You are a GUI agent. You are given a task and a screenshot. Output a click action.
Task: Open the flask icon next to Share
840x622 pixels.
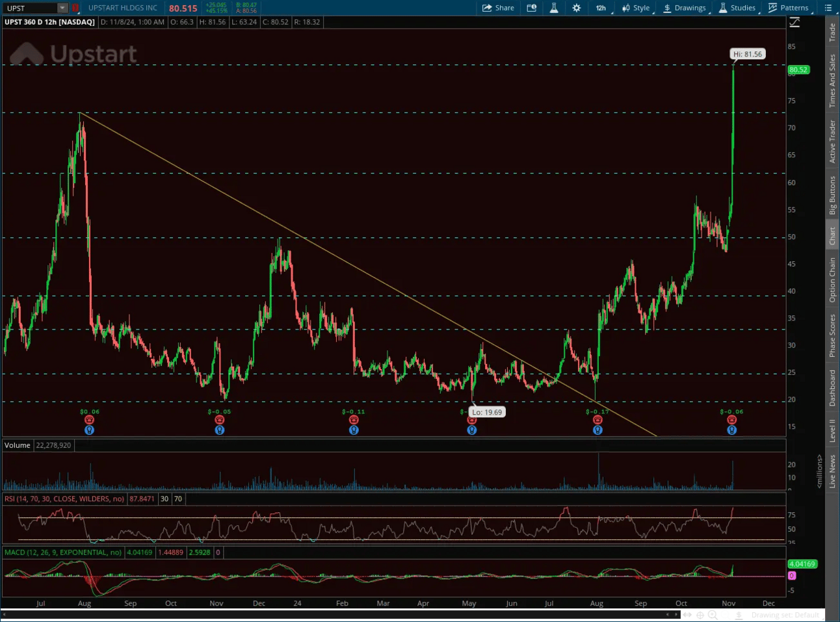coord(554,8)
